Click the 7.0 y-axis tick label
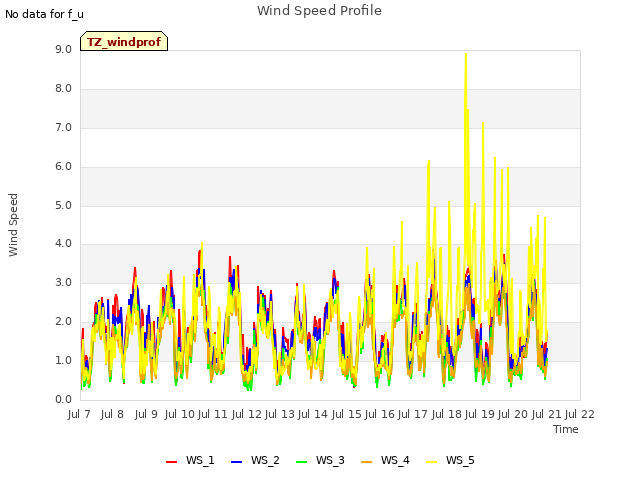 [x=63, y=127]
